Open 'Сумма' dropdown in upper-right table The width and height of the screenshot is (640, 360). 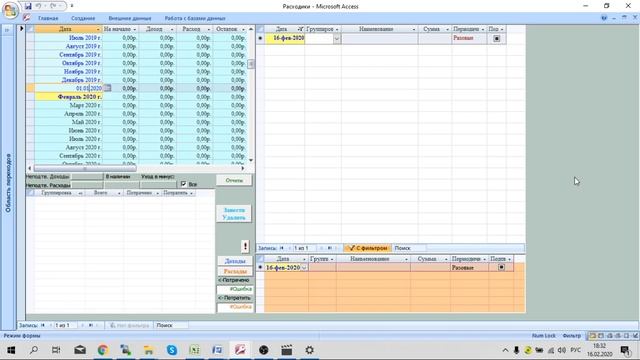click(447, 29)
